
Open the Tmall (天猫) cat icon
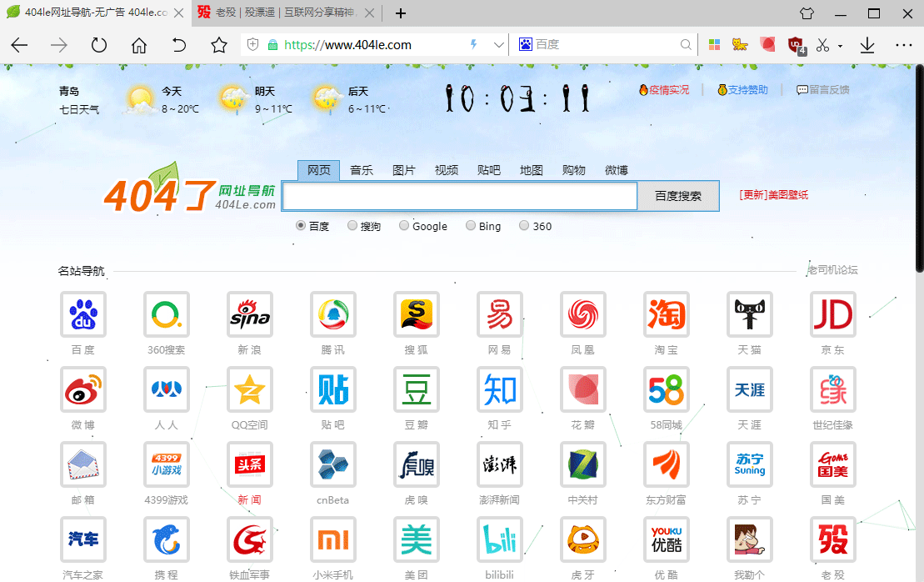[x=750, y=314]
